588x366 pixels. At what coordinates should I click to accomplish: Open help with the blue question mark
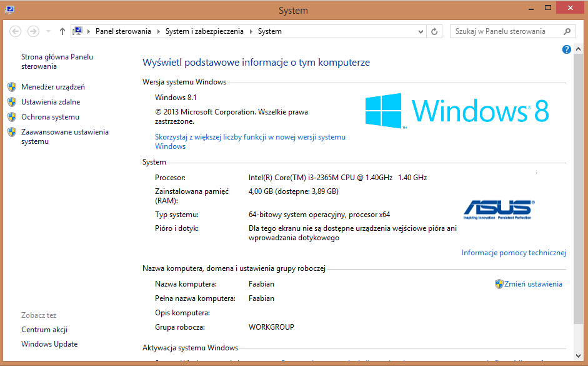pyautogui.click(x=567, y=49)
